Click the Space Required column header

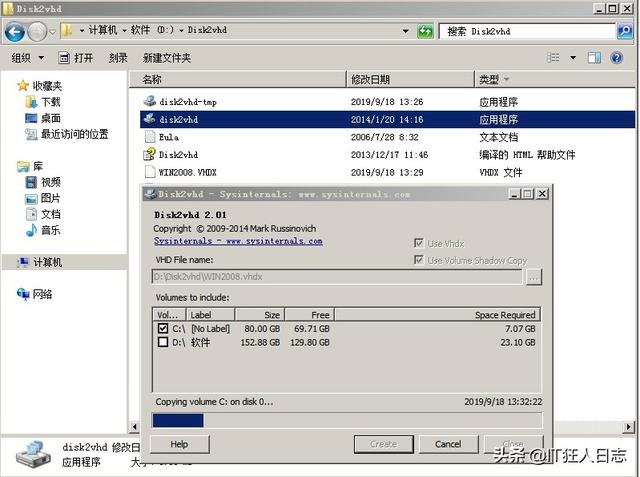438,315
